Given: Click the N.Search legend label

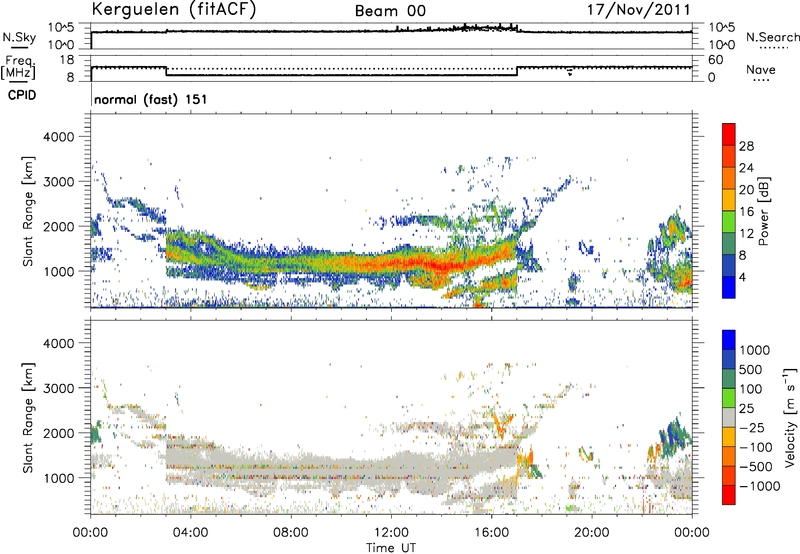Looking at the screenshot, I should click(x=772, y=37).
